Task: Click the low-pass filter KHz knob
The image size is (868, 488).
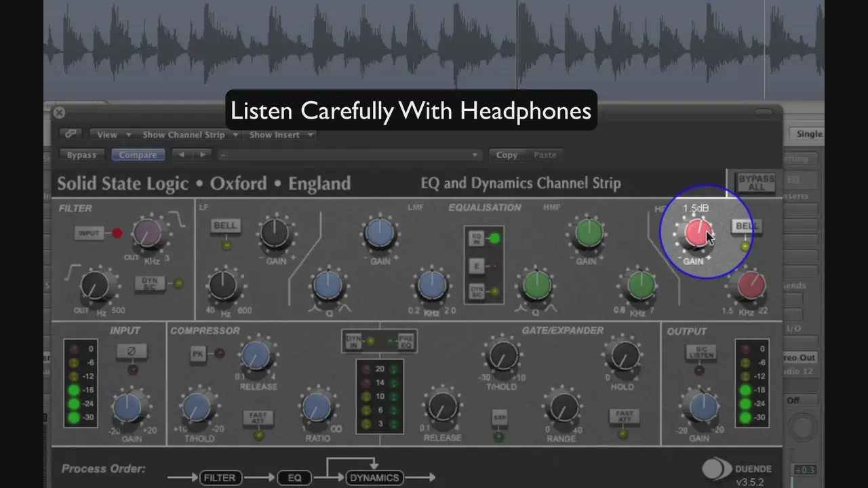Action: pos(148,234)
